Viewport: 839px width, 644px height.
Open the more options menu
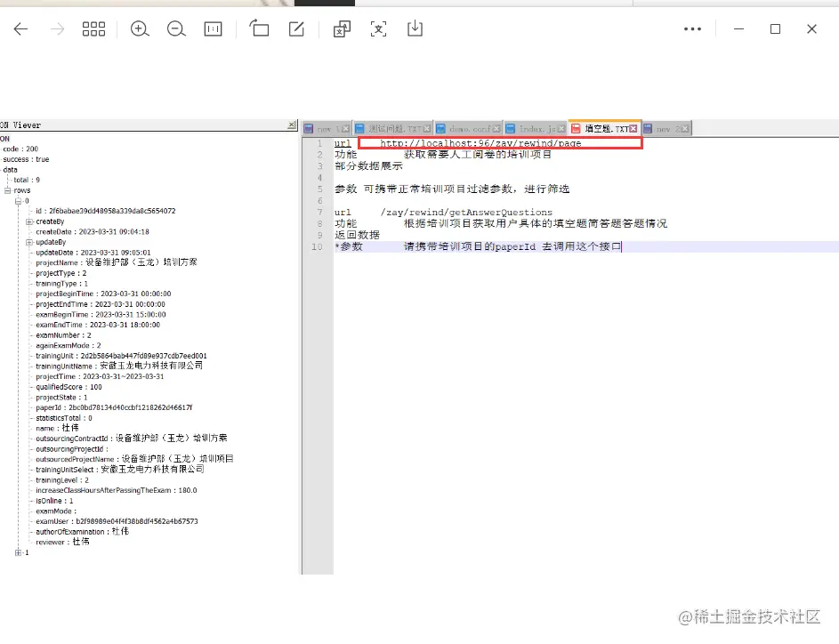click(x=692, y=28)
